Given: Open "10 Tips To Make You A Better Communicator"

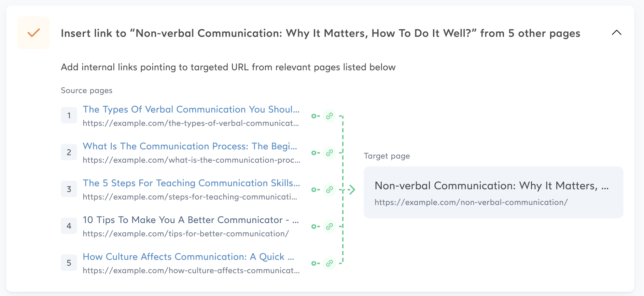Looking at the screenshot, I should 191,220.
